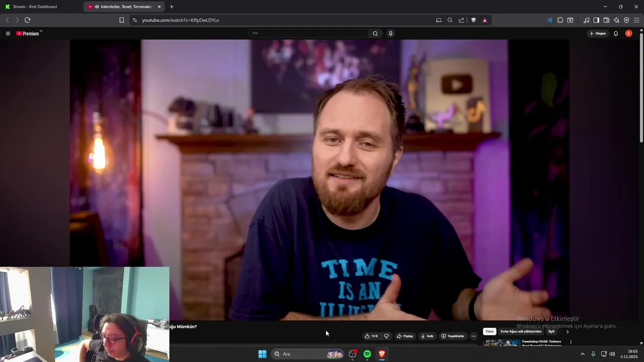Open the page zoom indicator
644x362 pixels.
pyautogui.click(x=450, y=20)
